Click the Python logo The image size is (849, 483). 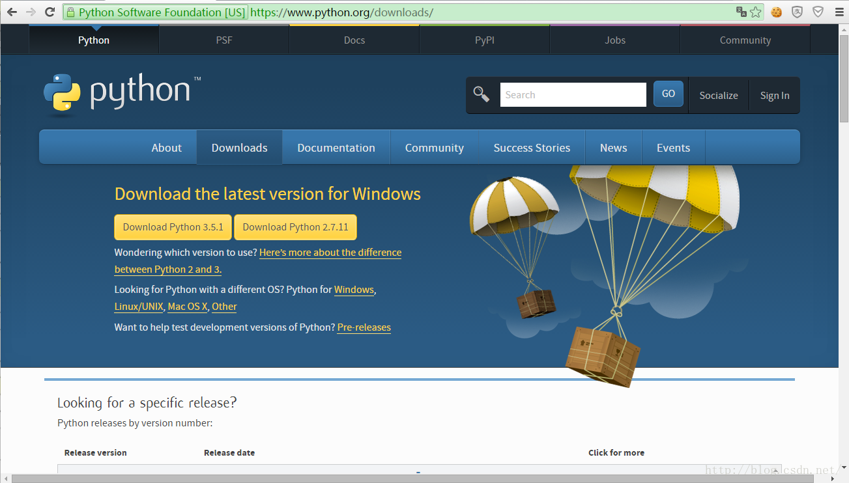122,93
